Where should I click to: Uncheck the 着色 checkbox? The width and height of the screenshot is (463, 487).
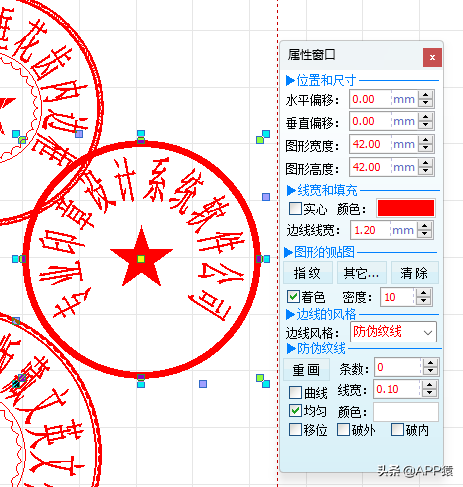[293, 296]
